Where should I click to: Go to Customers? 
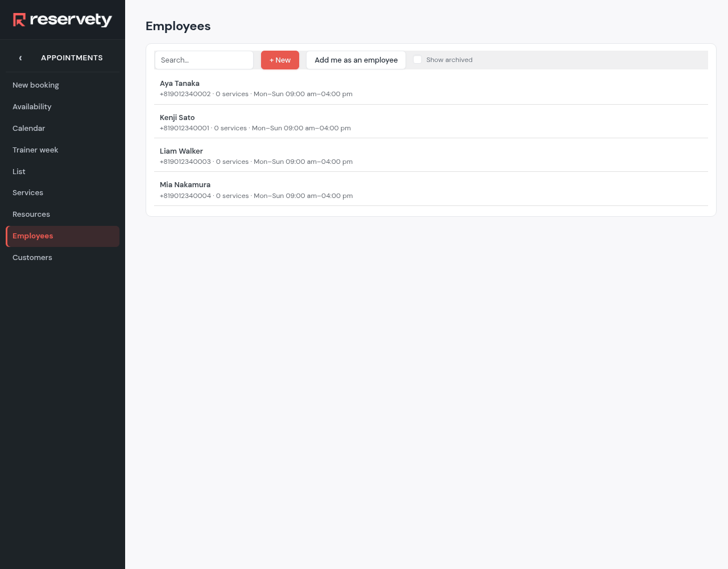click(x=63, y=258)
